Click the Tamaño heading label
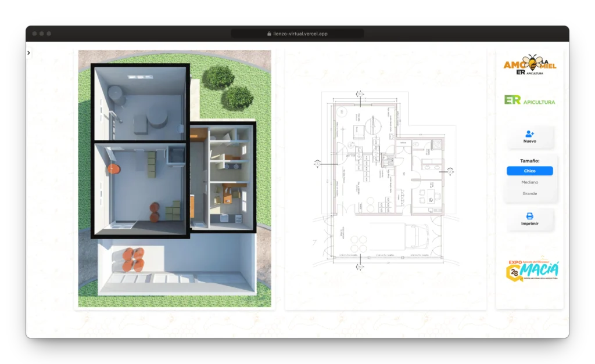Viewport: 595px width, 364px height. pos(530,161)
